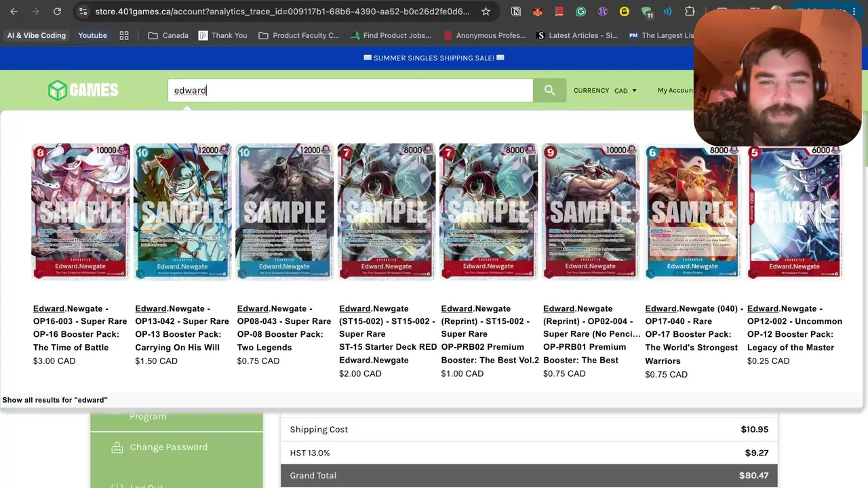Viewport: 868px width, 488px height.
Task: Click 'Show all results for "edward"'
Action: coord(55,400)
